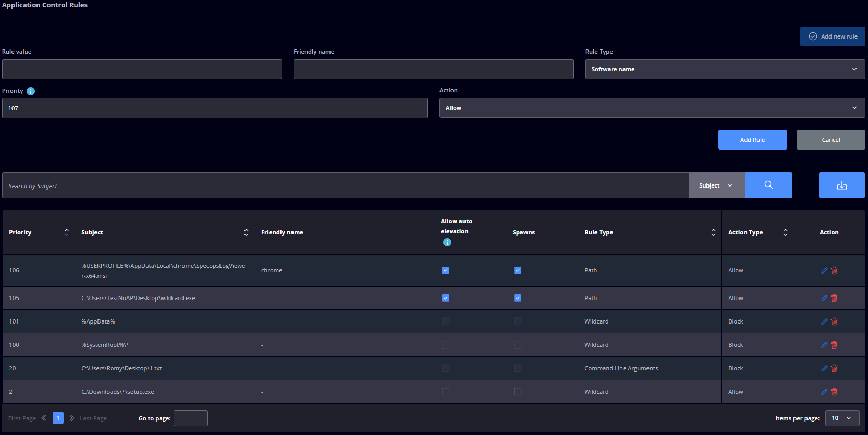Screen dimensions: 868x435
Task: Sort table by Subject column arrows
Action: click(246, 232)
